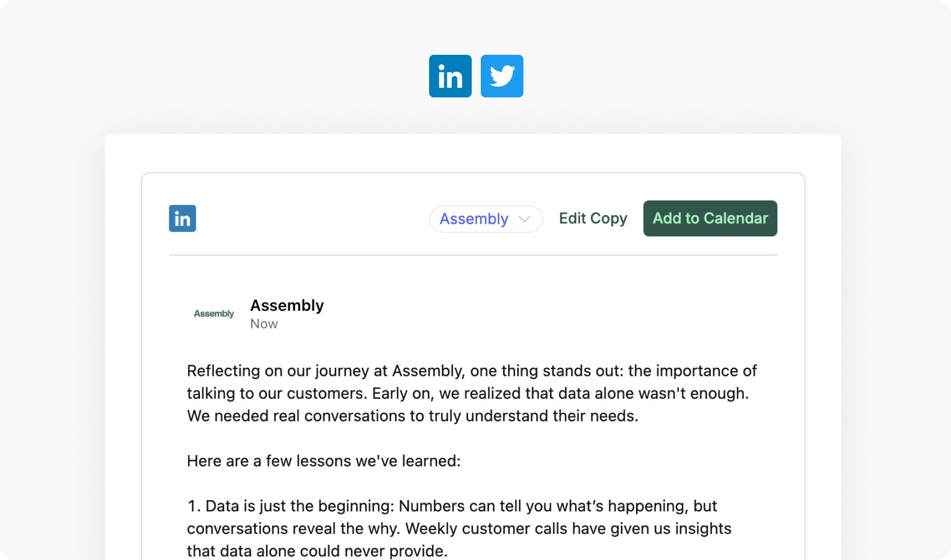Image resolution: width=951 pixels, height=560 pixels.
Task: Click the Assembly author name
Action: click(x=287, y=305)
